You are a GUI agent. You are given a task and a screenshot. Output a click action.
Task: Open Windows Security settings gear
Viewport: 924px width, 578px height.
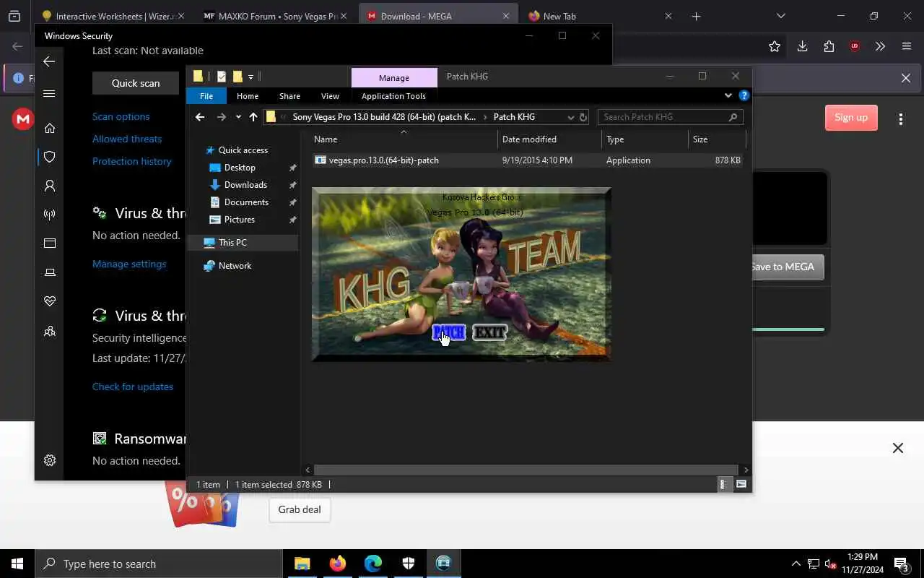[x=50, y=460]
